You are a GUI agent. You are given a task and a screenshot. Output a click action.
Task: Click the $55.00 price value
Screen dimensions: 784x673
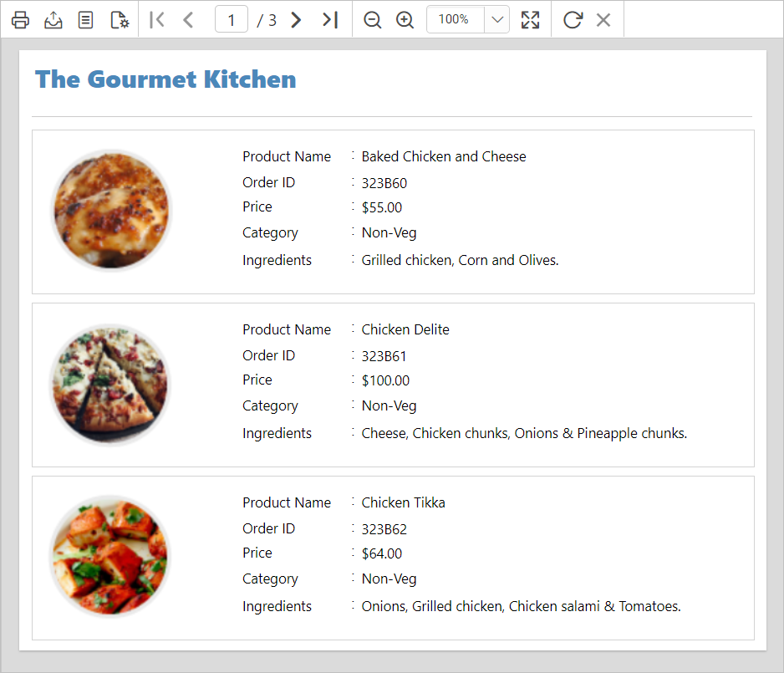tap(381, 207)
